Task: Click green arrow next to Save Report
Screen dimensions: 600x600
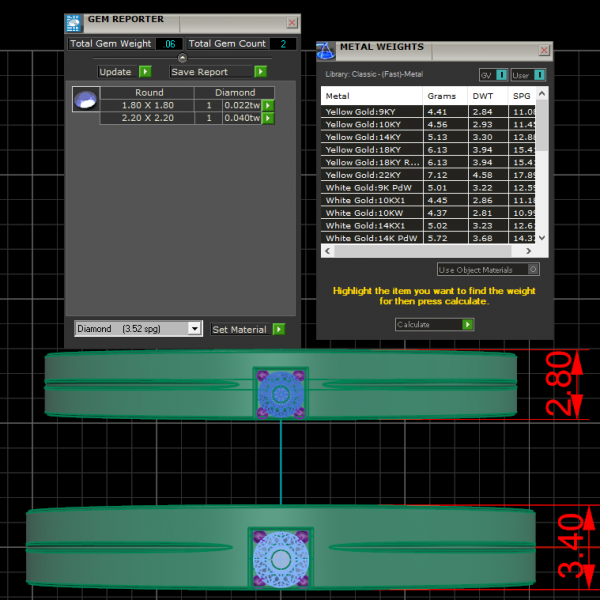Action: point(260,72)
